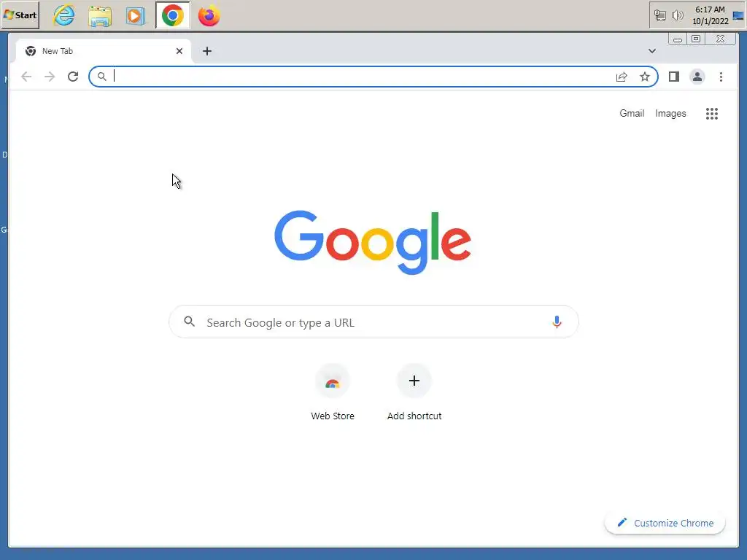Open the Images link
The image size is (747, 560).
tap(670, 113)
